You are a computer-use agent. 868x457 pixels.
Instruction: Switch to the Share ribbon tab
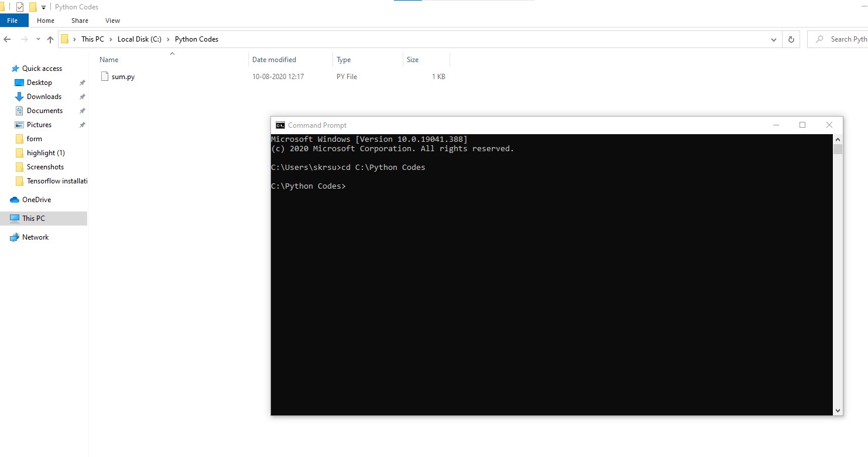point(80,21)
